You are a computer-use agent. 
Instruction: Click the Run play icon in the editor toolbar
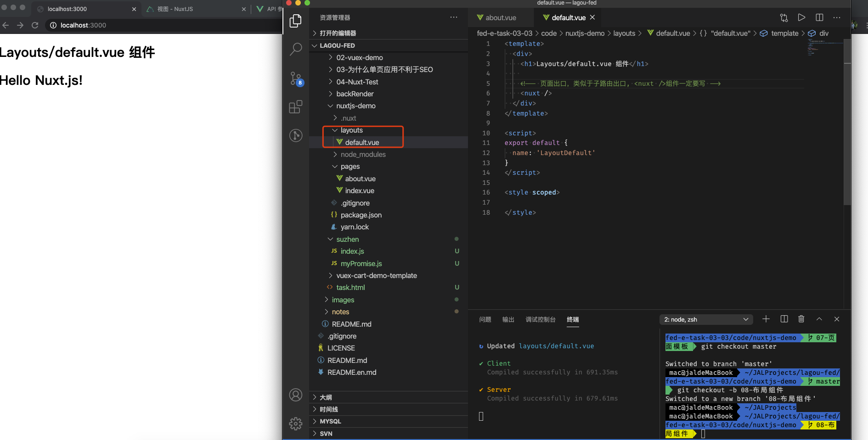[801, 17]
